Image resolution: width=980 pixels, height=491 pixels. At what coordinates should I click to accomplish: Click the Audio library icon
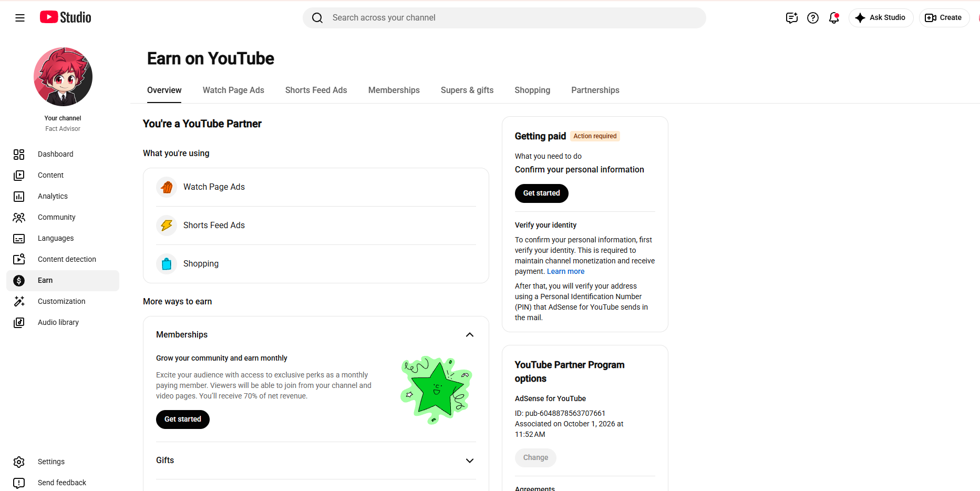tap(19, 322)
